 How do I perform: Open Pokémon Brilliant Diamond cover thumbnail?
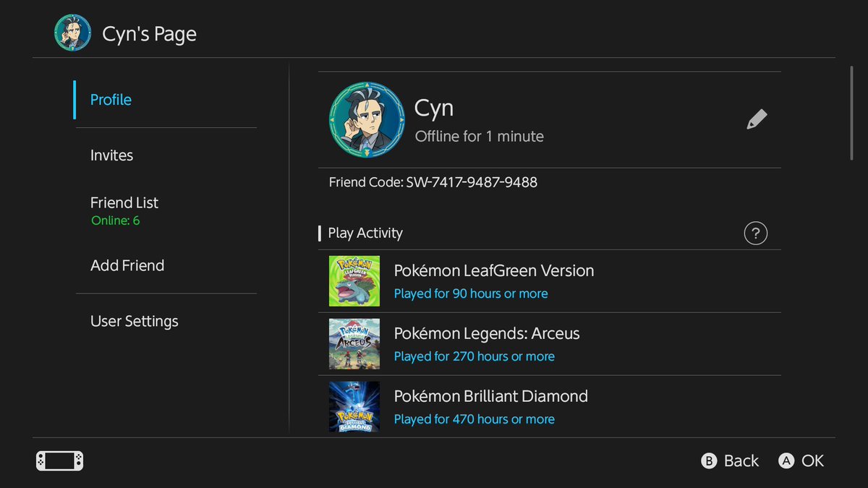coord(354,406)
